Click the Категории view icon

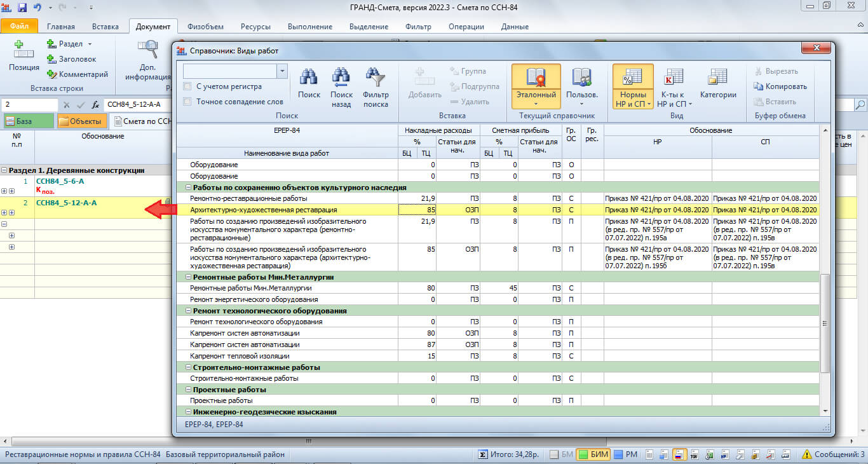click(718, 78)
